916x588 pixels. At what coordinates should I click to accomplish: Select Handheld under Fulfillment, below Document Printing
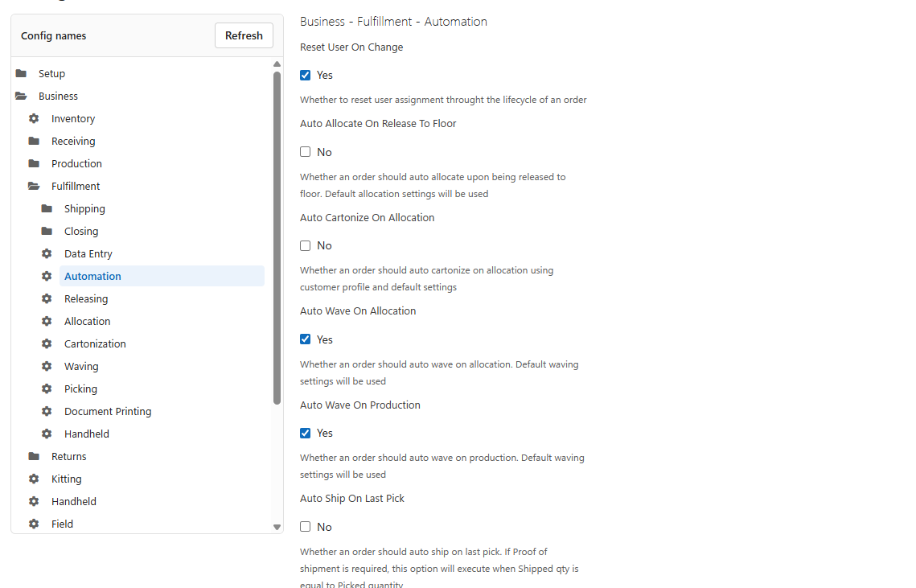pyautogui.click(x=87, y=434)
